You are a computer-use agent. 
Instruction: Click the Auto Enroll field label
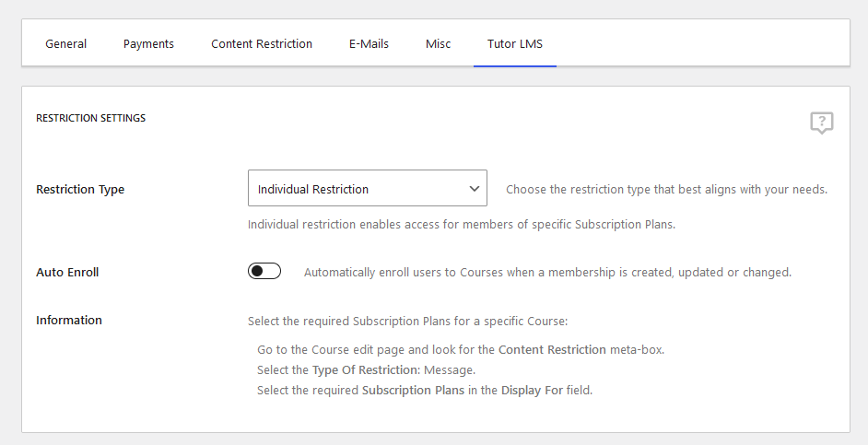[67, 273]
